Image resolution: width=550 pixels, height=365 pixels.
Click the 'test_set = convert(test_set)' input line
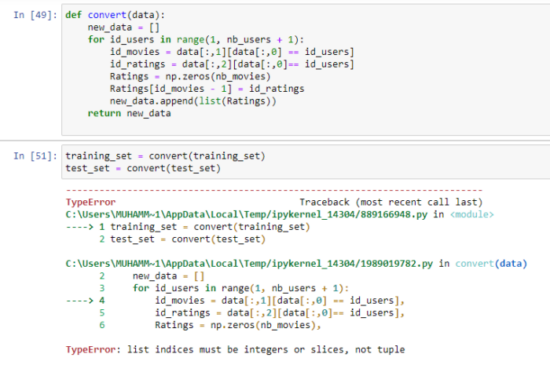(143, 168)
